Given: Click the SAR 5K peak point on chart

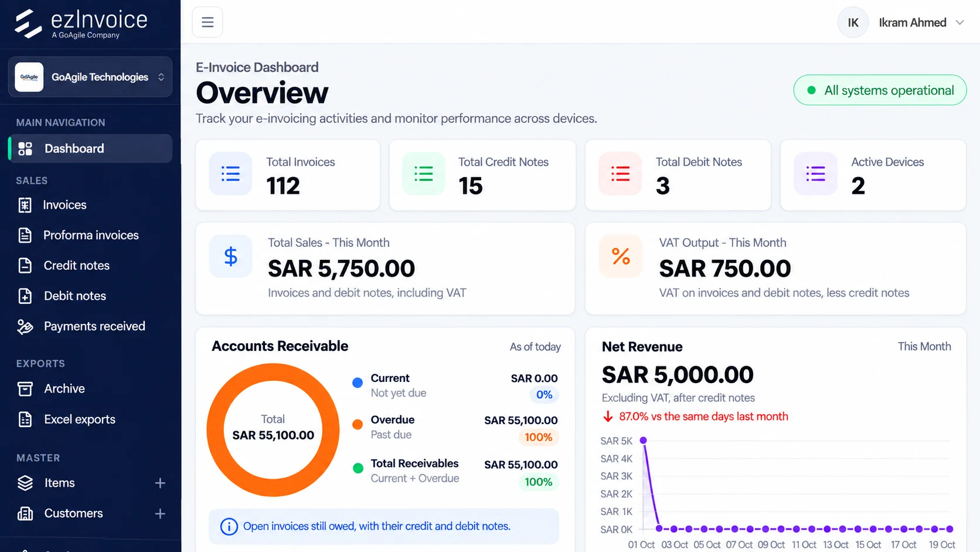Looking at the screenshot, I should point(643,440).
